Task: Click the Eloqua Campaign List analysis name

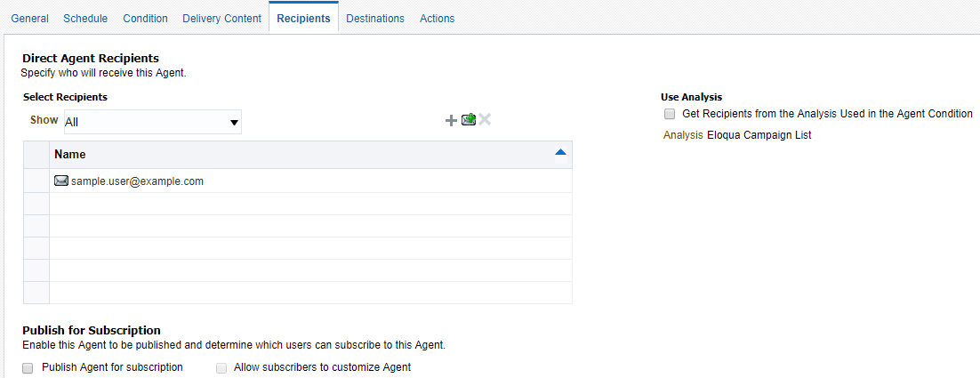Action: 759,135
